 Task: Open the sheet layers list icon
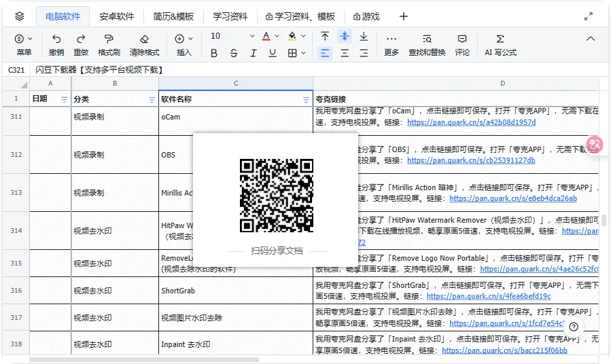pos(20,16)
